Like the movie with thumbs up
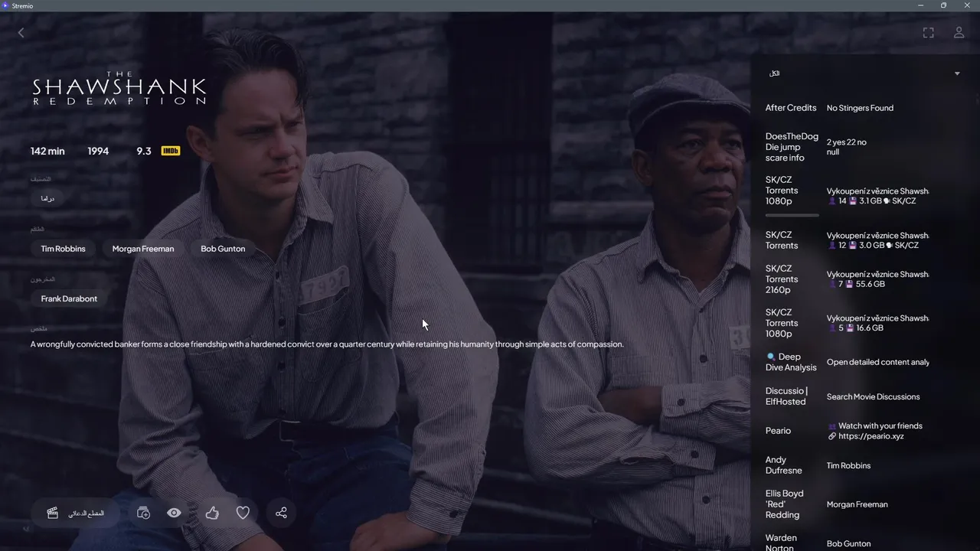This screenshot has height=551, width=980. click(x=212, y=513)
